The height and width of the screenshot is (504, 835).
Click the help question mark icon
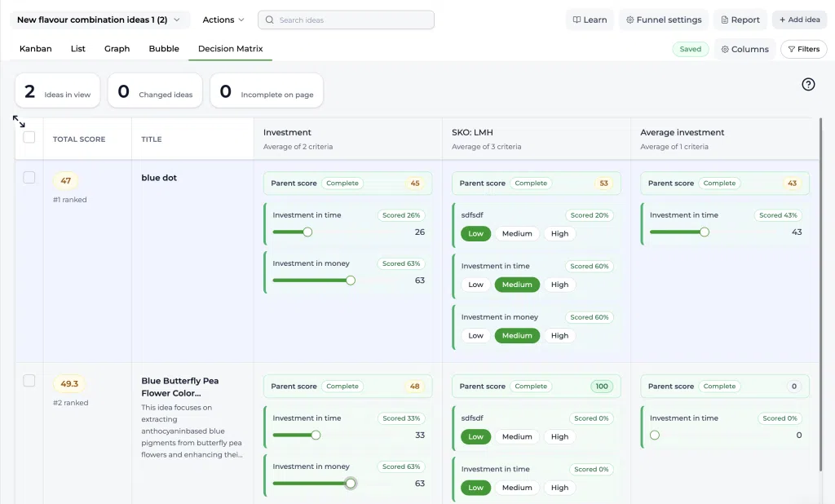[x=808, y=84]
